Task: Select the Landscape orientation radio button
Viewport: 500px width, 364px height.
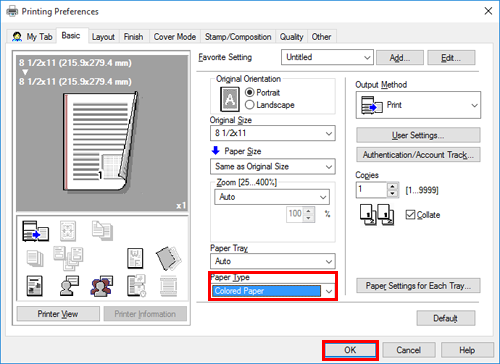Action: click(x=250, y=105)
